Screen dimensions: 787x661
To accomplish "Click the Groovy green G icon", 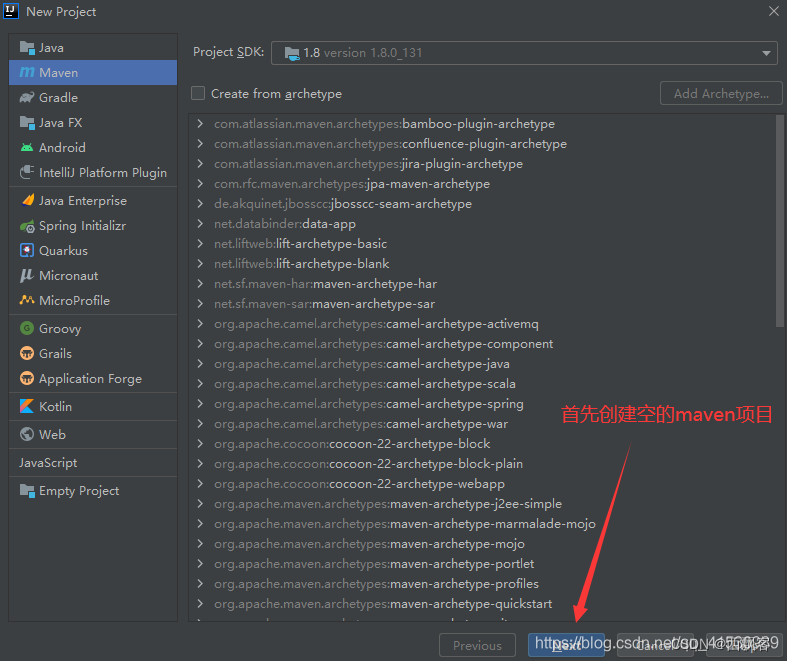I will click(x=27, y=328).
